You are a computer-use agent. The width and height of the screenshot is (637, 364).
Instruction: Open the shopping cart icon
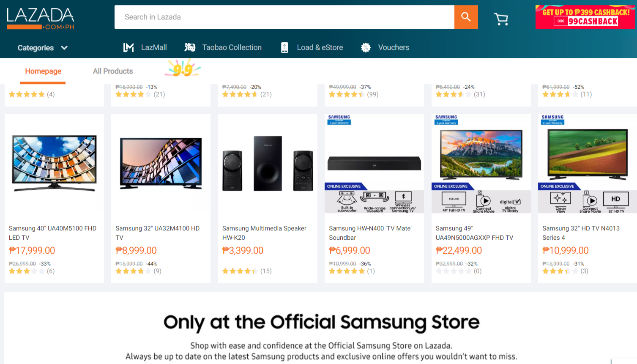pyautogui.click(x=501, y=19)
